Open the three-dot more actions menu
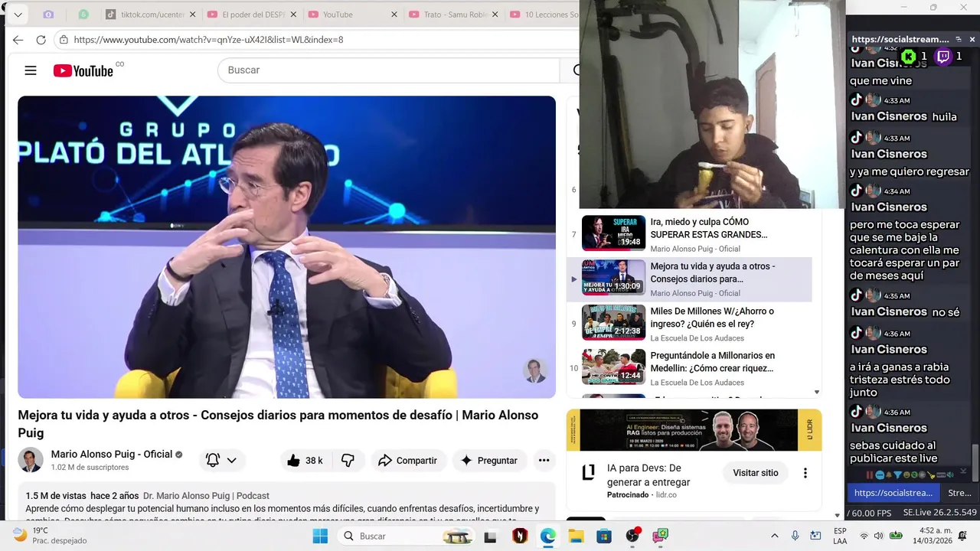The height and width of the screenshot is (551, 980). coord(544,460)
